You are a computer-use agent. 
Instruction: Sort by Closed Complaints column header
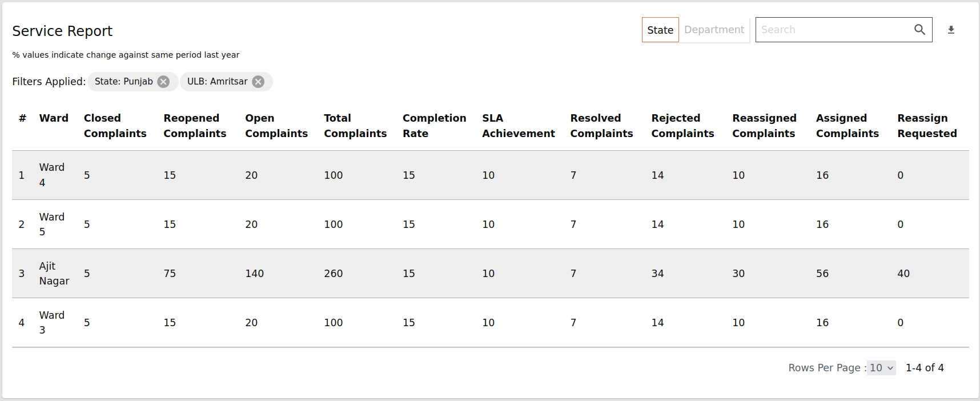[x=115, y=126]
